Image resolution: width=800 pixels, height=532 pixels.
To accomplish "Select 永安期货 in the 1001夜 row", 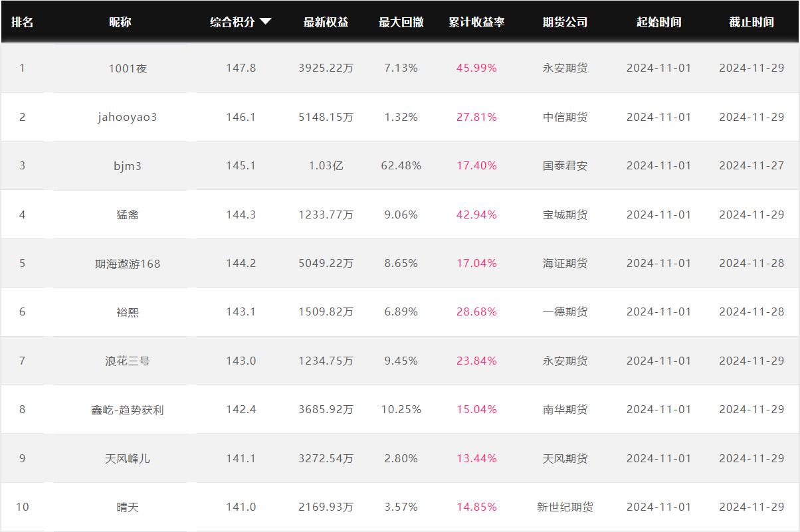I will click(565, 68).
